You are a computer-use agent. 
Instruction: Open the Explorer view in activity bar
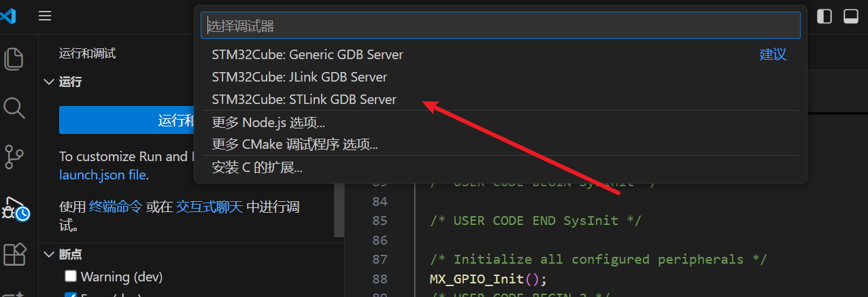(14, 59)
